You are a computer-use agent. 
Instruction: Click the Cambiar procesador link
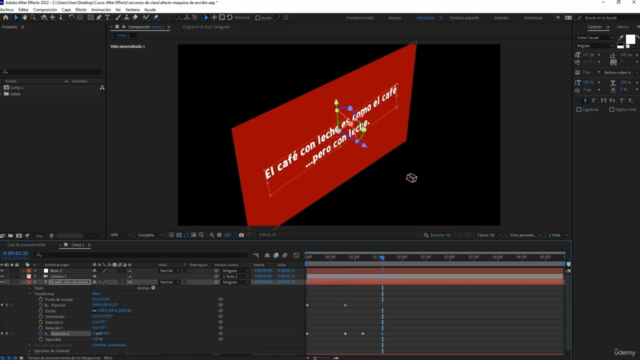pos(110,345)
